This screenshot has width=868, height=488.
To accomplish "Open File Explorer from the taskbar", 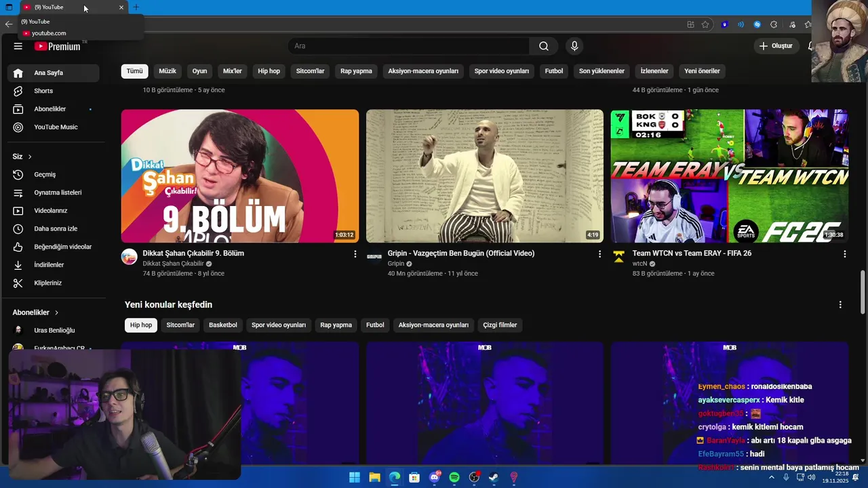I will click(x=374, y=477).
